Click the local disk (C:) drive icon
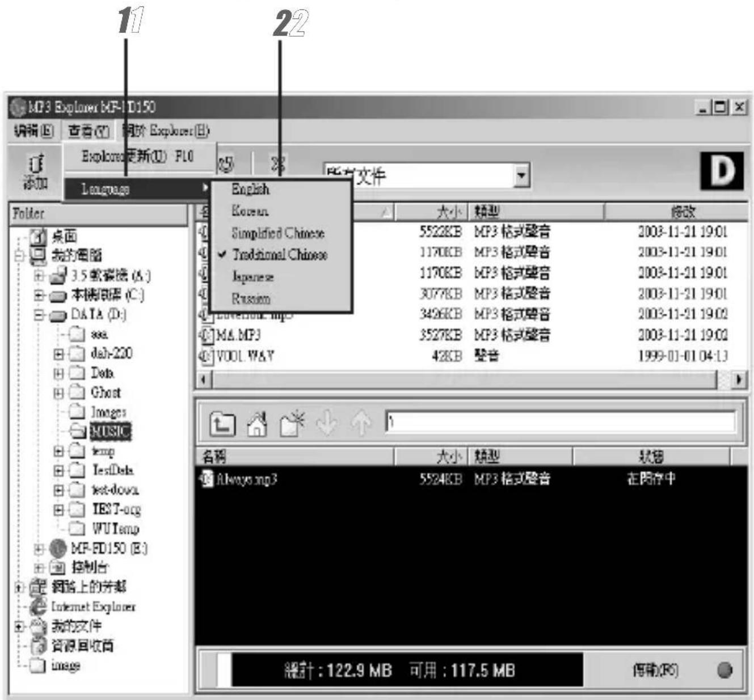This screenshot has height=700, width=754. 58,296
